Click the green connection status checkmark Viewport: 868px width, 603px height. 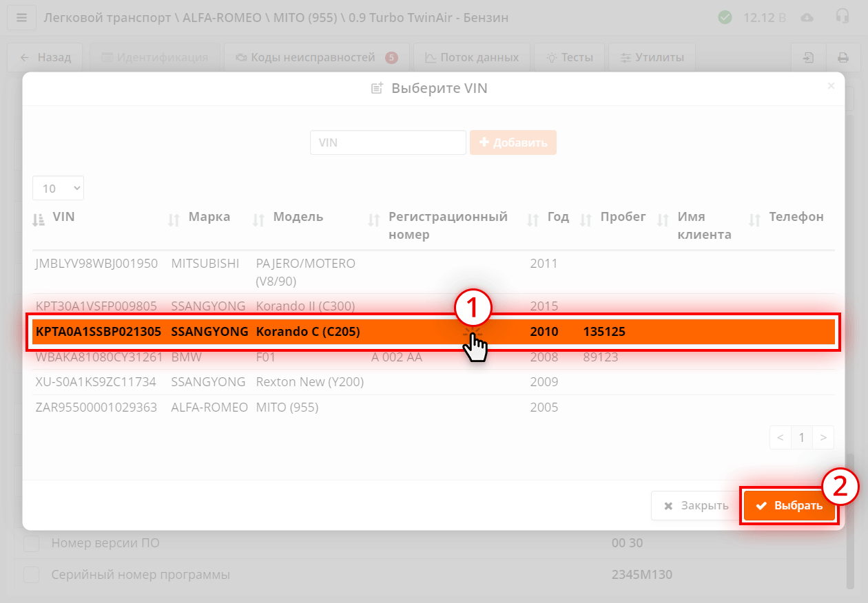[x=725, y=17]
